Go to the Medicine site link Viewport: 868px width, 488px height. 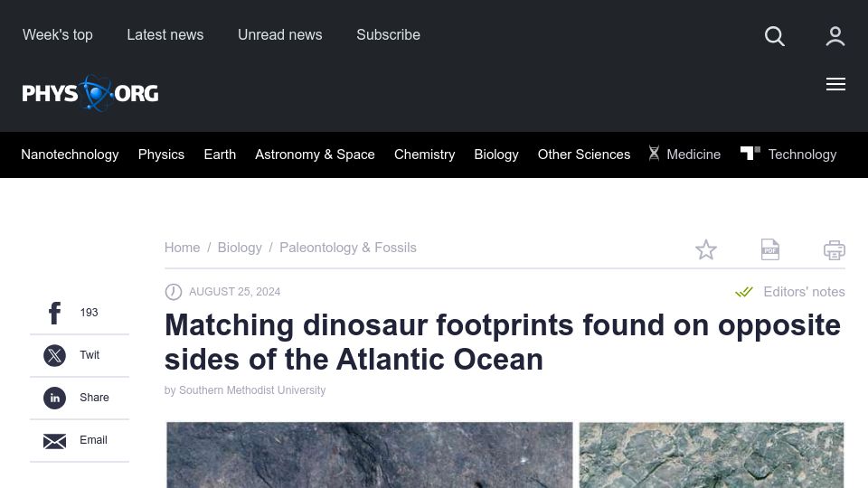click(693, 155)
